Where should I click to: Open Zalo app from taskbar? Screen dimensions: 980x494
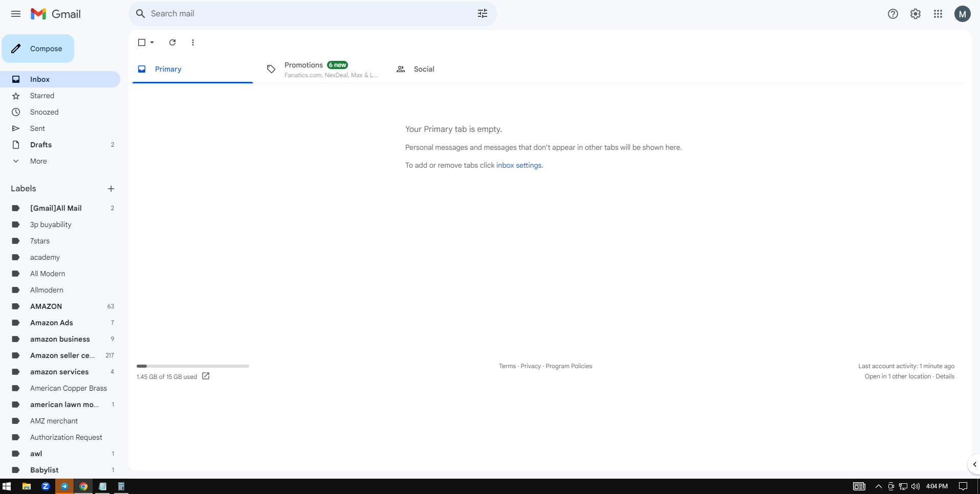point(46,486)
